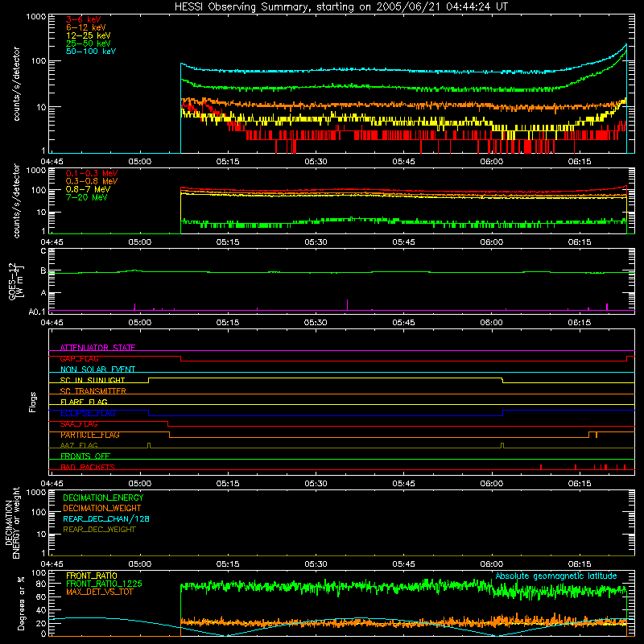The height and width of the screenshot is (644, 644).
Task: Click the 06:00 tick under the GOES plot
Action: (x=492, y=323)
